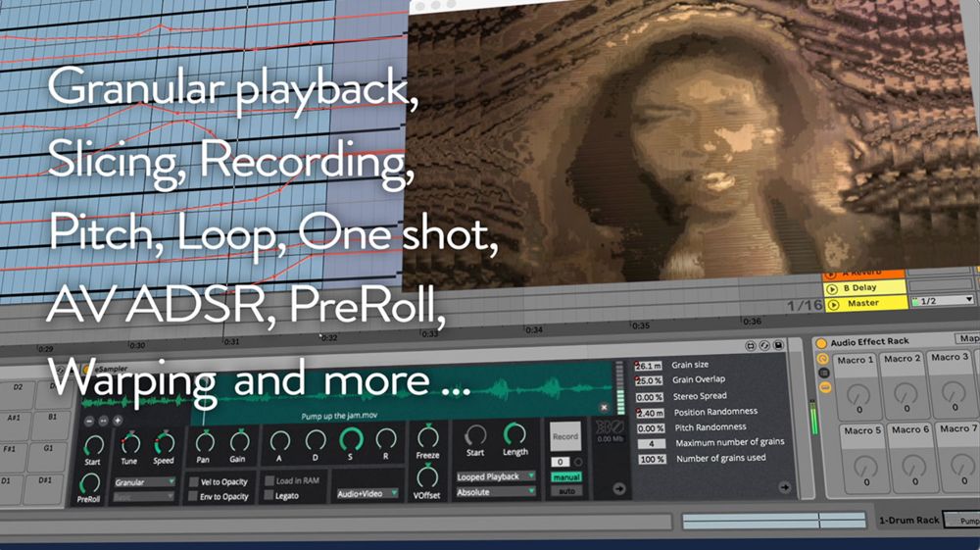Click the DrumRack icon above the 0.00 Mb readout

tap(609, 427)
